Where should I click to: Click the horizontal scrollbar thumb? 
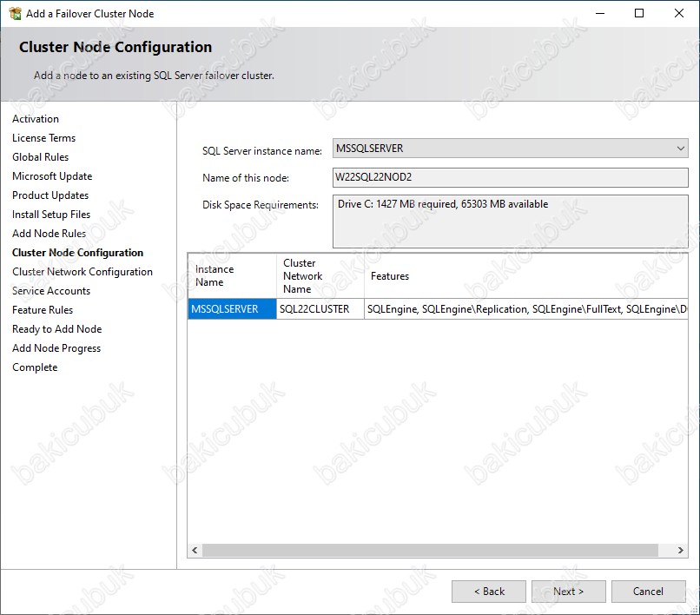point(430,550)
